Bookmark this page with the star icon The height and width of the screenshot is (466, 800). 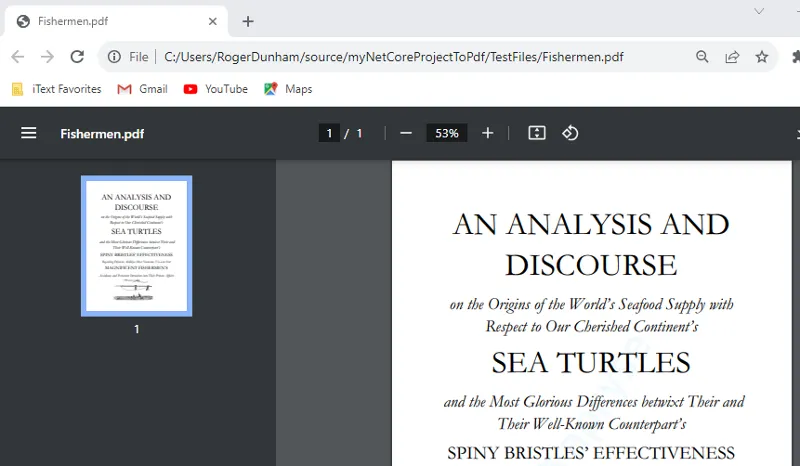(762, 57)
